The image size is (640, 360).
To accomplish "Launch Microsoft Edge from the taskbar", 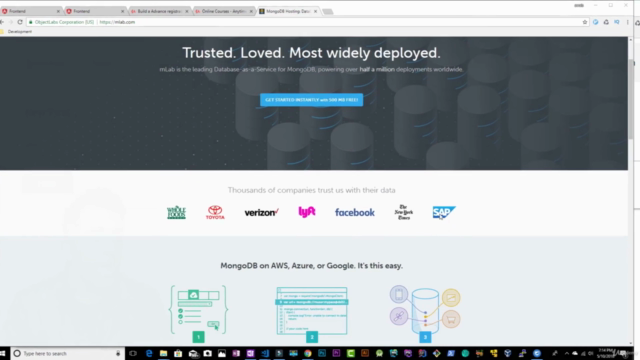I will [x=149, y=353].
